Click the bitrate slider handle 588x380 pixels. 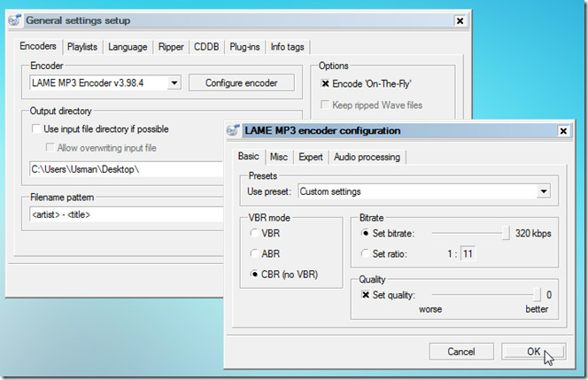click(506, 233)
